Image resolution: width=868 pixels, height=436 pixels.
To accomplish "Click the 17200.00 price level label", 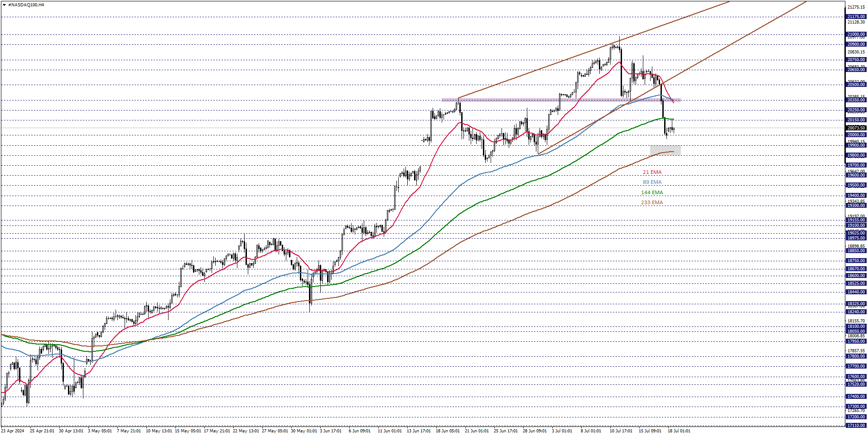I will click(856, 417).
